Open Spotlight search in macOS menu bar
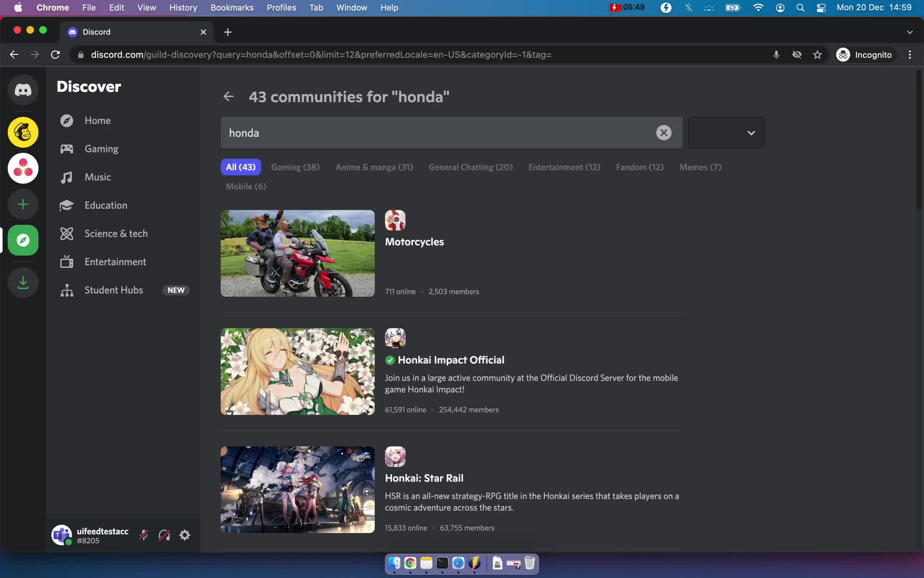The image size is (924, 578). pos(800,8)
